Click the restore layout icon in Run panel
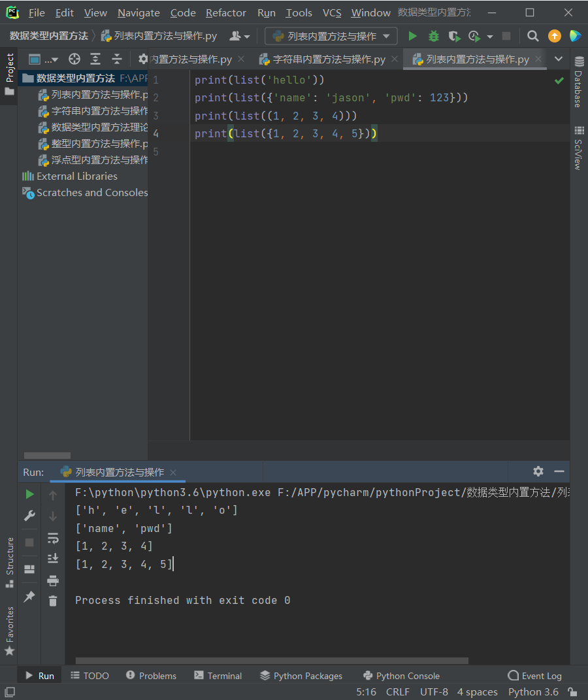The width and height of the screenshot is (588, 700). pos(29,569)
